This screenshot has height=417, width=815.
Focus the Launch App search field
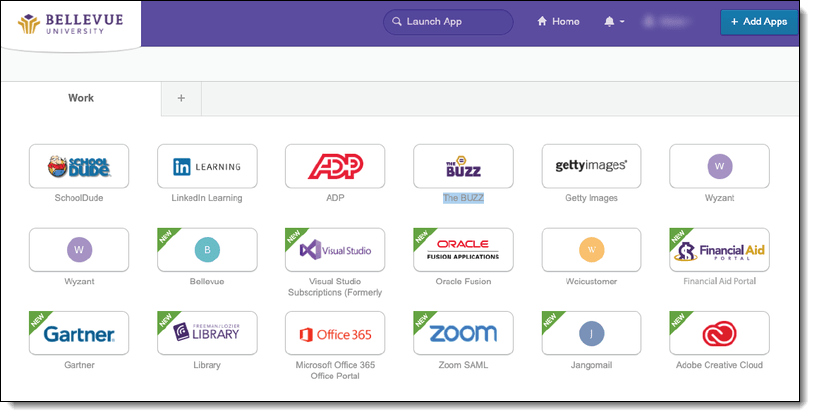click(448, 22)
